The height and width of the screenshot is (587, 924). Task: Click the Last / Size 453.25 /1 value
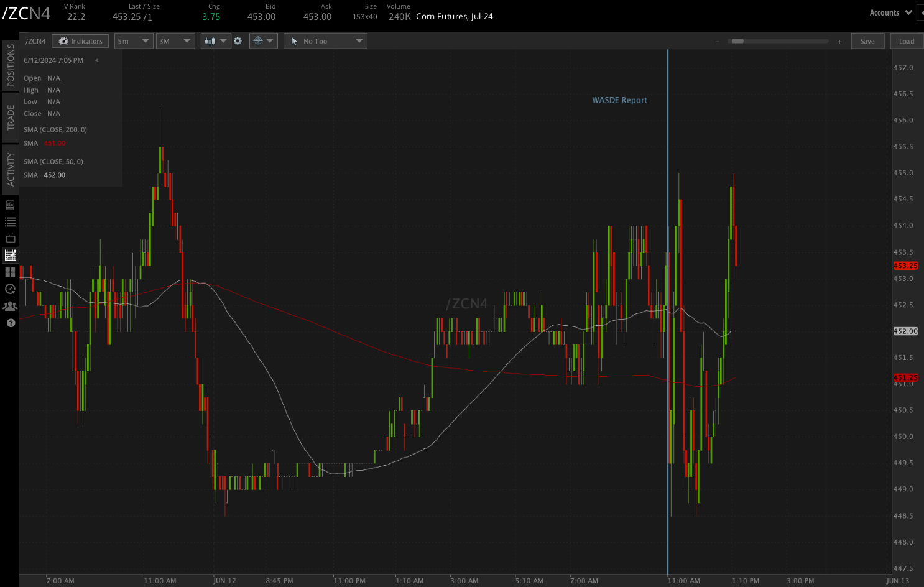point(132,17)
